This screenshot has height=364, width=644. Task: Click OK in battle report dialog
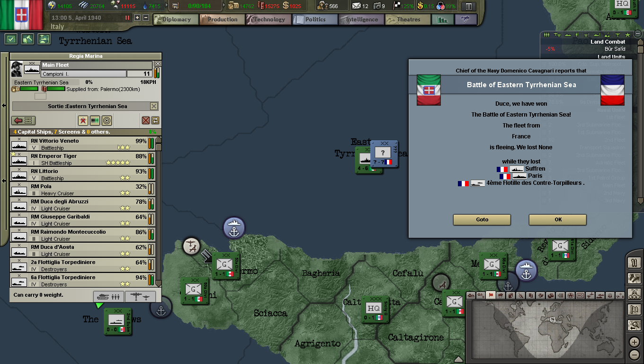(x=558, y=219)
